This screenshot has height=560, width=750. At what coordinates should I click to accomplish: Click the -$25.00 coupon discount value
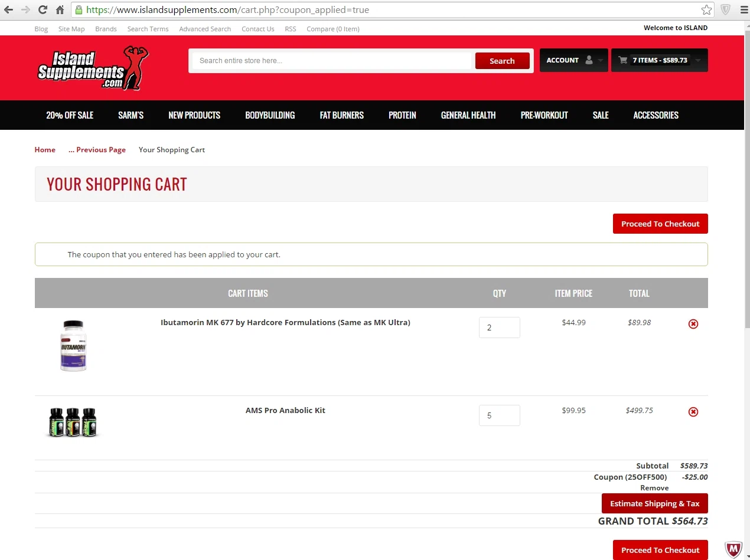click(x=694, y=477)
